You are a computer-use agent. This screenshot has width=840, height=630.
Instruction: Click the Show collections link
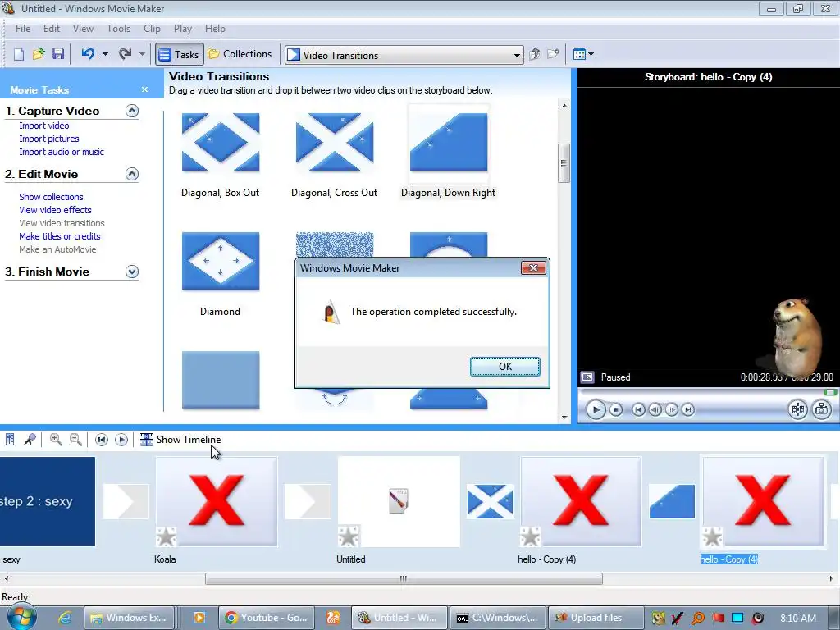(51, 197)
